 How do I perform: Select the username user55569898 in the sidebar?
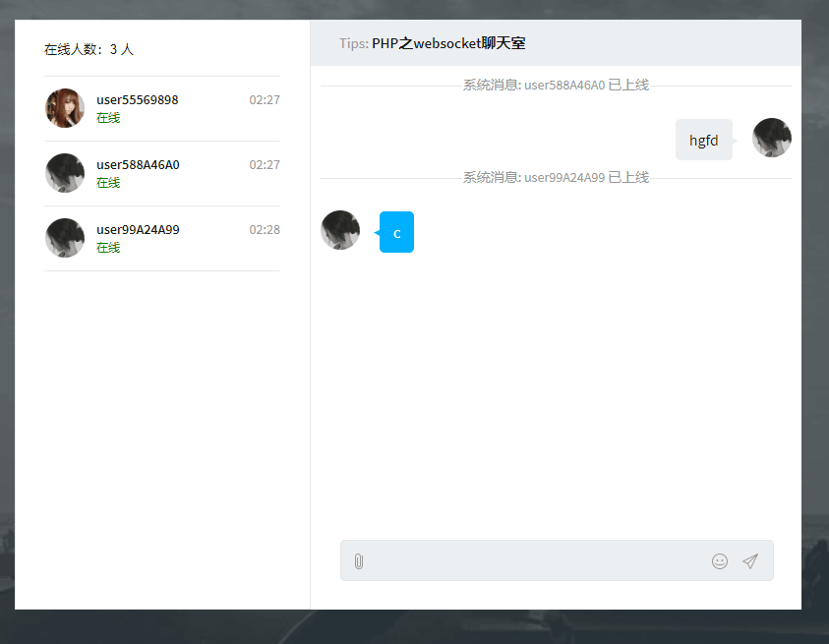137,99
